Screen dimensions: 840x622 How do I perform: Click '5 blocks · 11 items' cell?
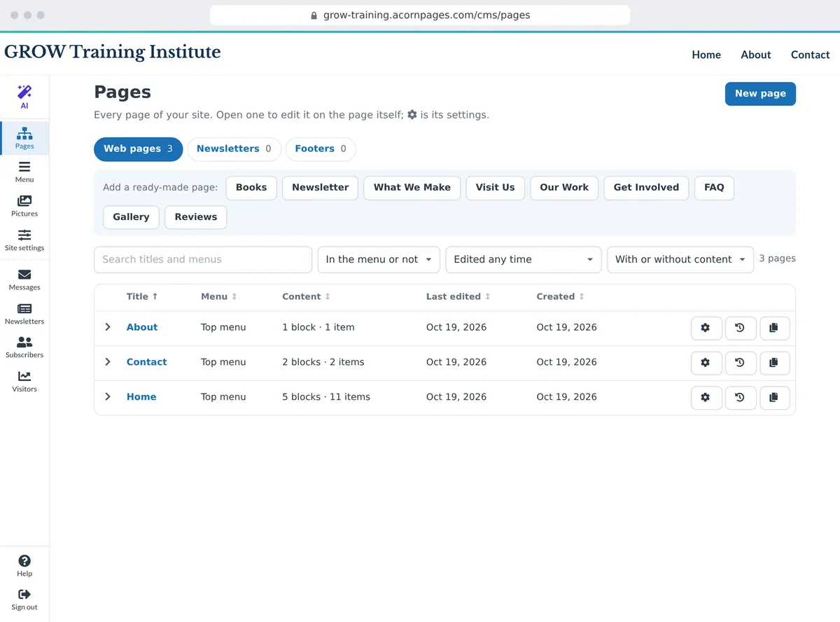pyautogui.click(x=326, y=396)
